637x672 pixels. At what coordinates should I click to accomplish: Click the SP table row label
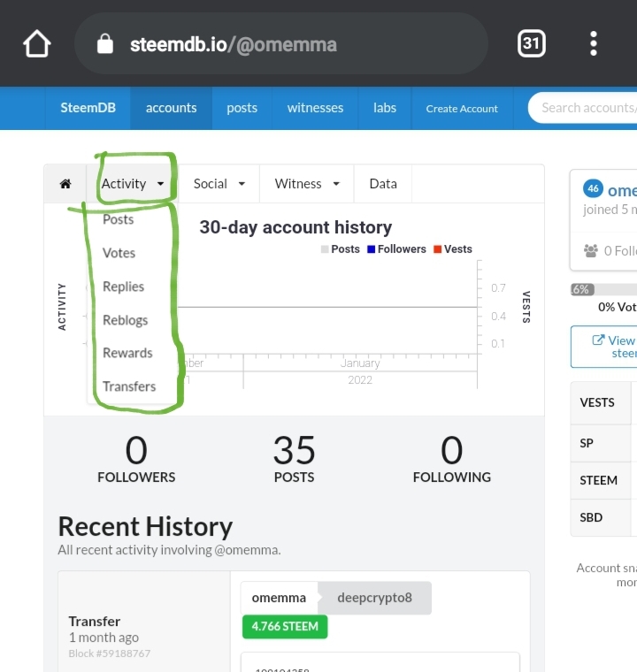[587, 443]
